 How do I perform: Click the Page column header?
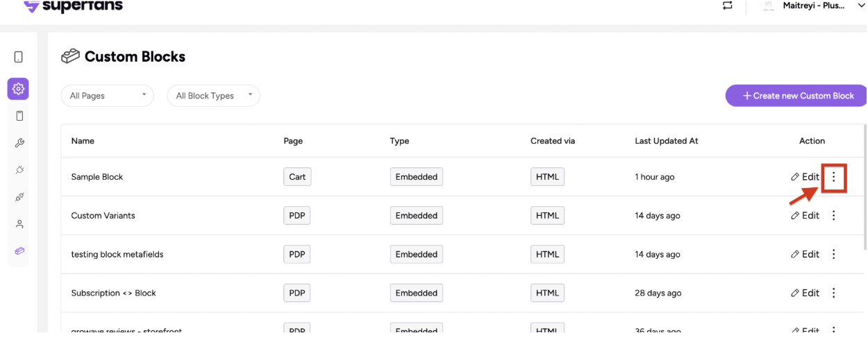coord(293,141)
